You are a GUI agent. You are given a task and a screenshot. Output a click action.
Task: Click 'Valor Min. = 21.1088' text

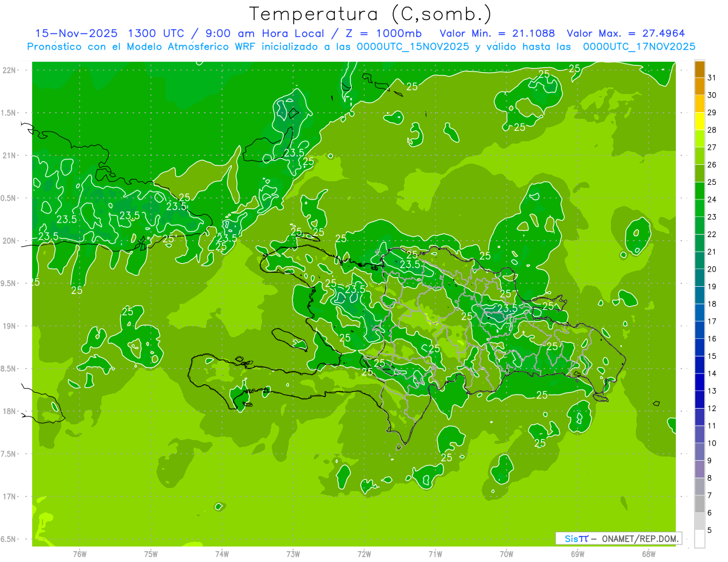(497, 33)
